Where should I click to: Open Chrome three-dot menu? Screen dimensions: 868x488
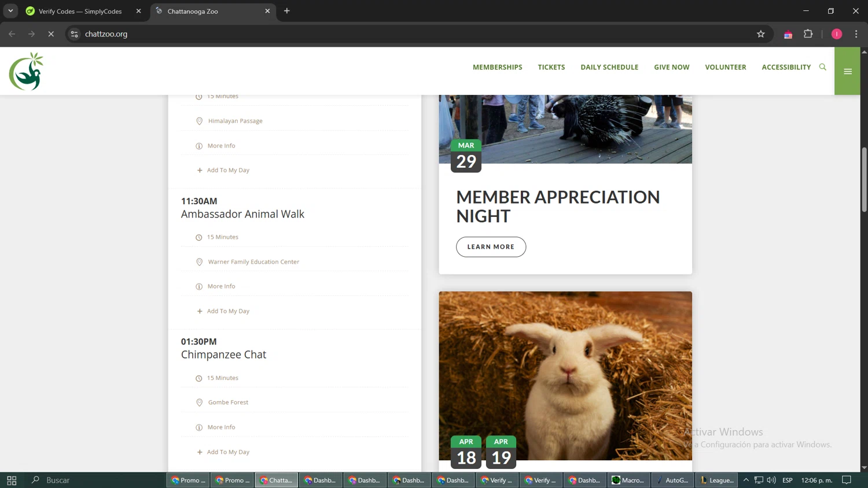[856, 34]
